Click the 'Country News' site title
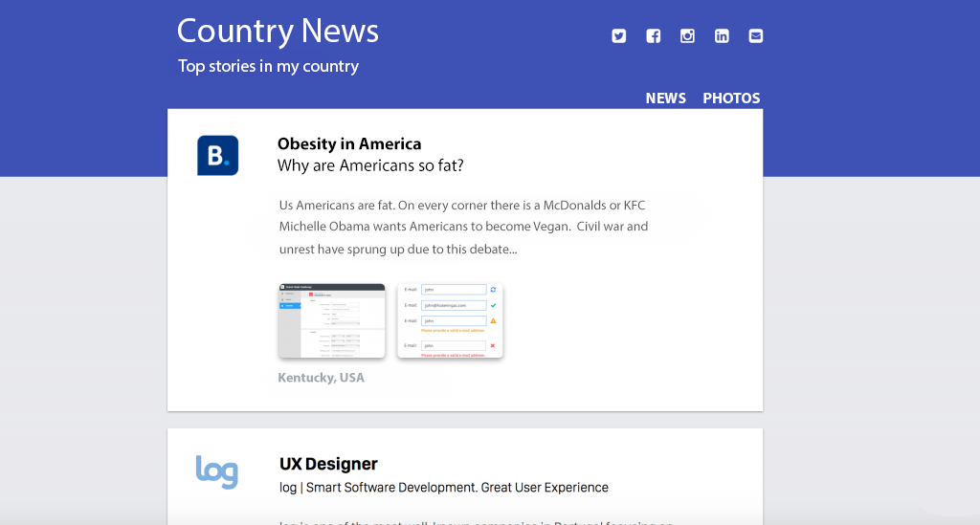Viewport: 980px width, 525px height. (x=278, y=31)
